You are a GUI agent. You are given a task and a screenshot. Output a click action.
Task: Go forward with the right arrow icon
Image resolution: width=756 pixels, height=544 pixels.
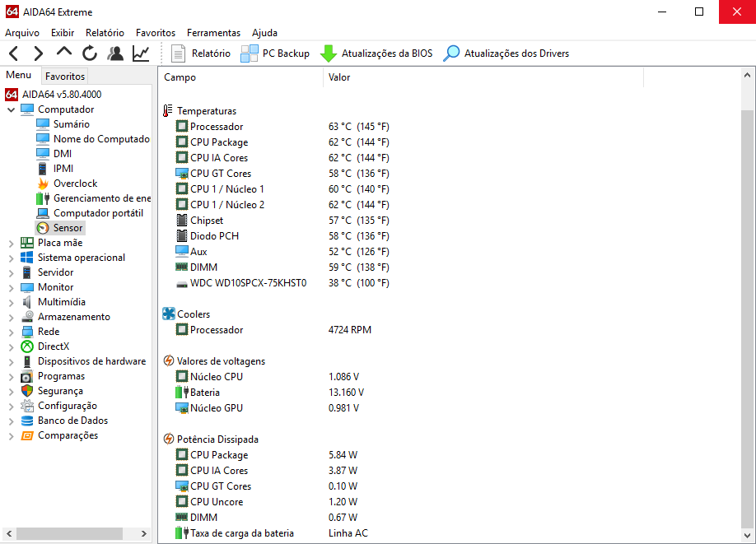39,53
